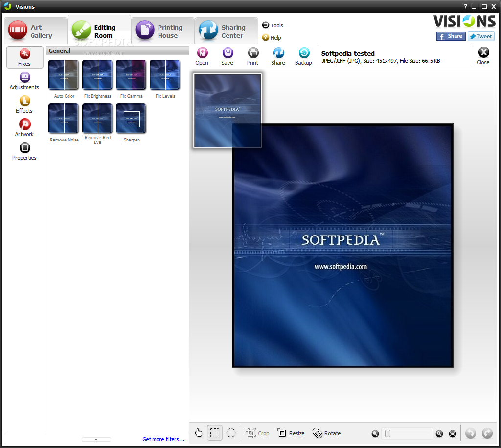Click the redo arrow button
501x448 pixels.
(x=487, y=433)
